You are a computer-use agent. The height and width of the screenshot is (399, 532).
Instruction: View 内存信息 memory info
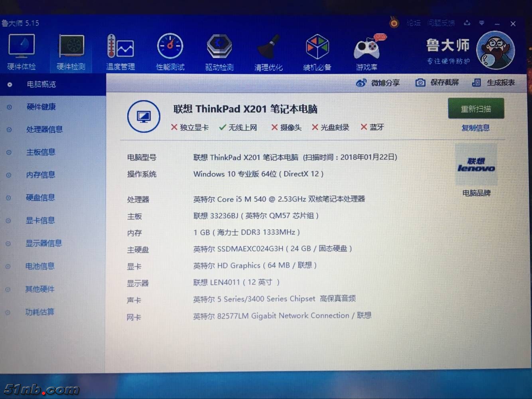tap(41, 175)
